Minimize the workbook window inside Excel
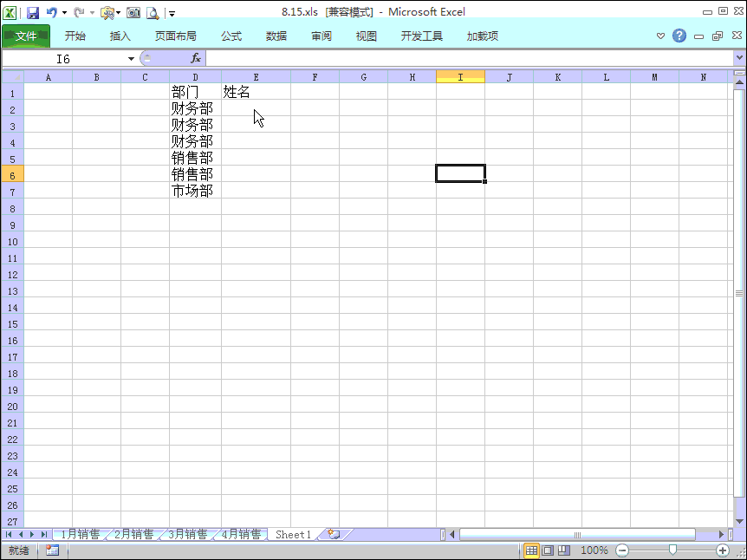Screen dimensions: 747x560 (x=698, y=36)
